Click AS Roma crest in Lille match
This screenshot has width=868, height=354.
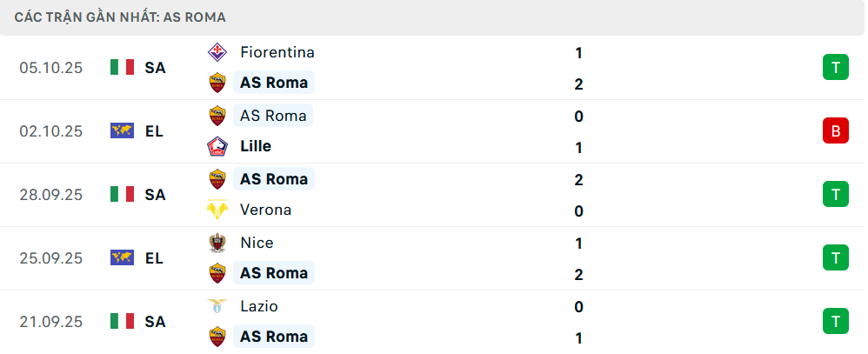pos(217,116)
